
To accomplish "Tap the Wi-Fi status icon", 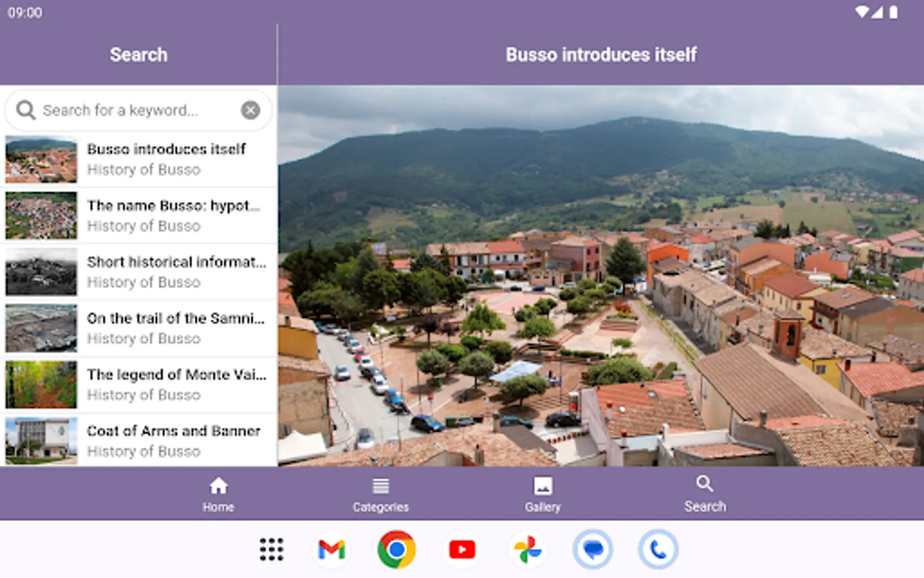I will (862, 12).
